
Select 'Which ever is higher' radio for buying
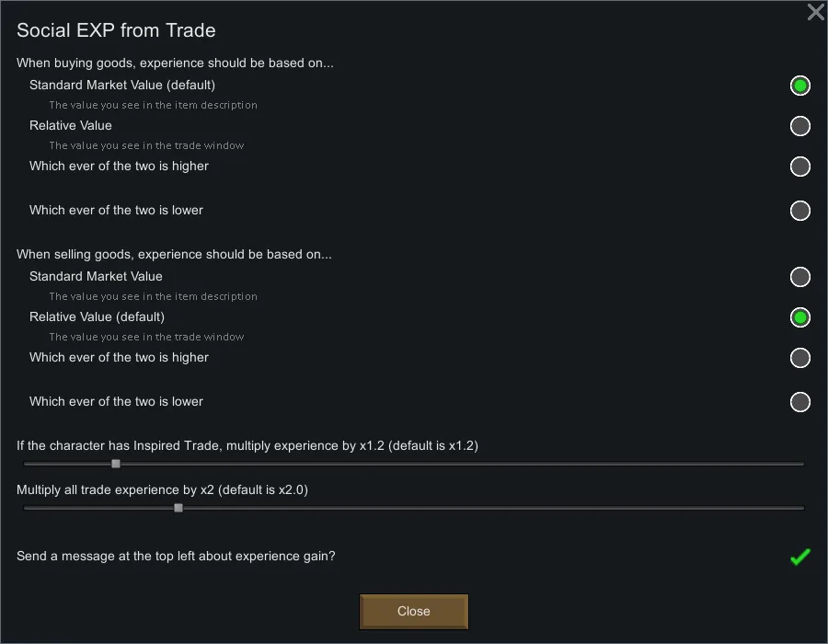799,167
